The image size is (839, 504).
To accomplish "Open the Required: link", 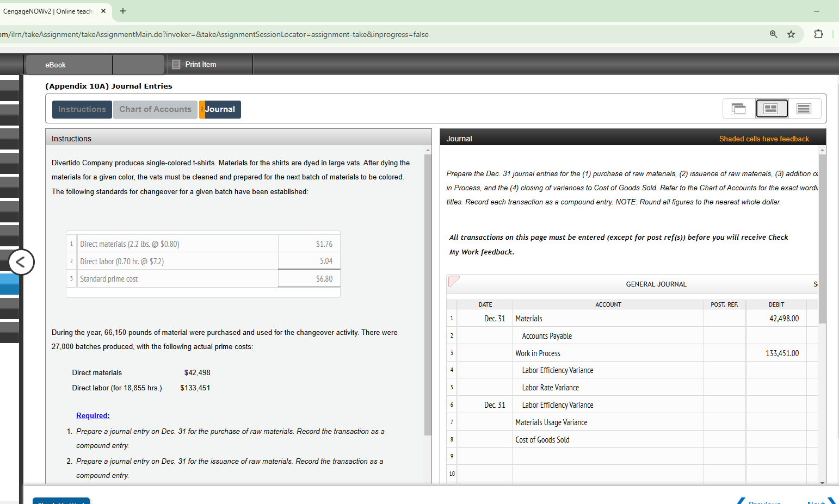I will coord(93,415).
